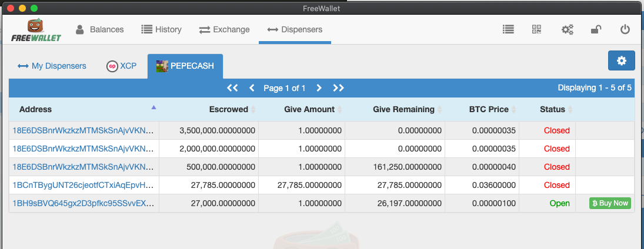This screenshot has height=249, width=644.
Task: Click the Page 1 of 1 indicator
Action: click(285, 88)
